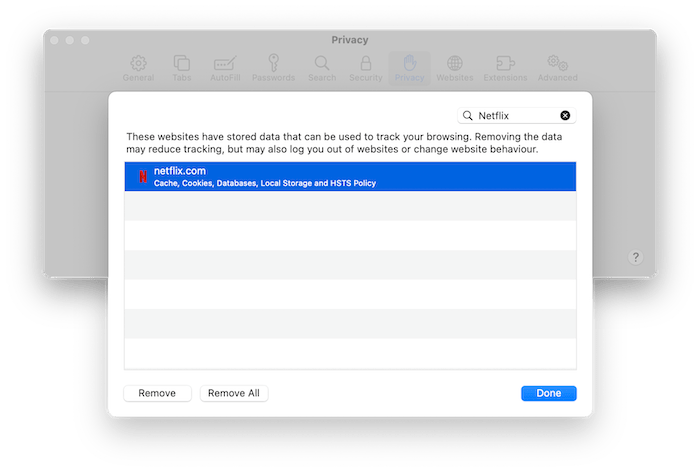Open the help question mark button

coord(635,257)
